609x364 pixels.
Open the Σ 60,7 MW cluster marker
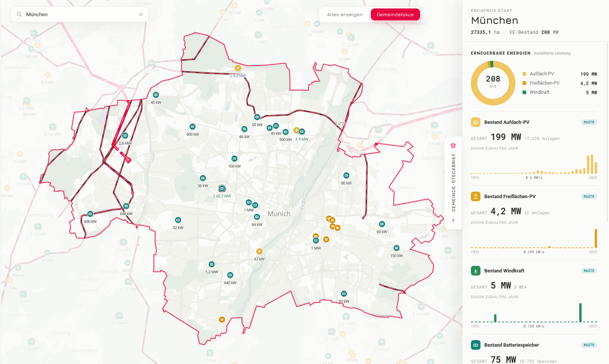(222, 189)
